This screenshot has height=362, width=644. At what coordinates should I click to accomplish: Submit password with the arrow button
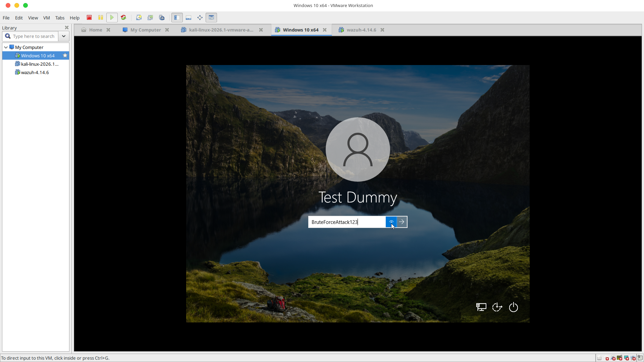[402, 222]
